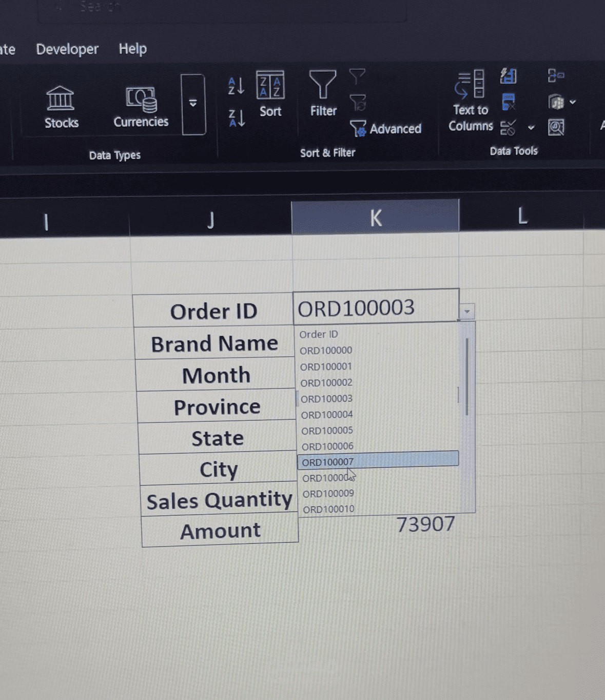
Task: Sort descending with the Z to A icon
Action: (237, 118)
